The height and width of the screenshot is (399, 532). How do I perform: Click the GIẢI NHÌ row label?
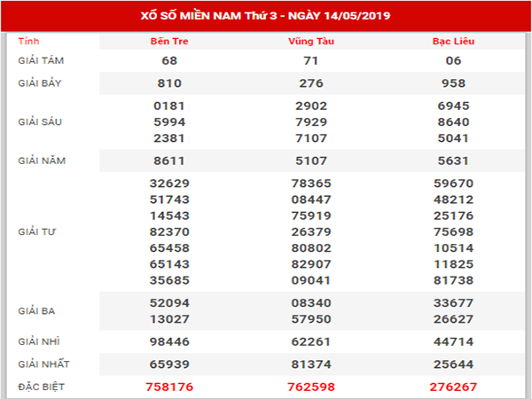(x=39, y=341)
